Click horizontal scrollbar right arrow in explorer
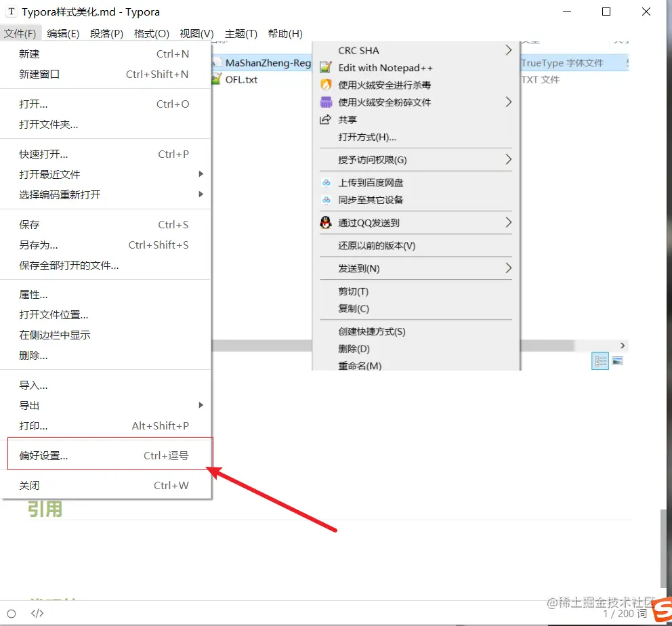 point(623,346)
